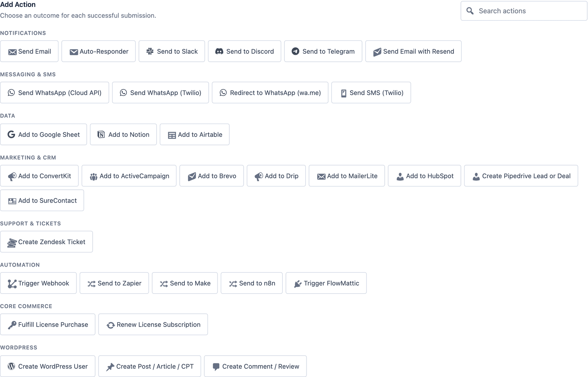
Task: Click the 'Choose an outcome' subtitle text
Action: click(78, 15)
